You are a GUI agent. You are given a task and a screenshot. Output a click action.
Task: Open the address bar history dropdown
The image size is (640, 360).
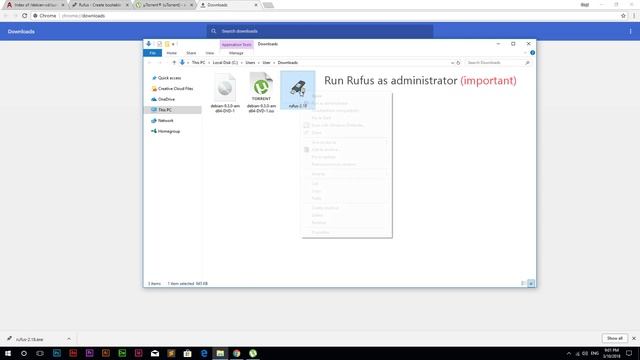click(452, 63)
